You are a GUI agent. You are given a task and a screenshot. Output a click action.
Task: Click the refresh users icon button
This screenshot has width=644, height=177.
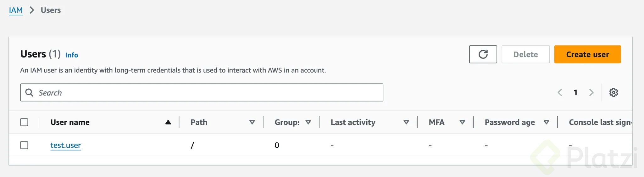click(483, 54)
